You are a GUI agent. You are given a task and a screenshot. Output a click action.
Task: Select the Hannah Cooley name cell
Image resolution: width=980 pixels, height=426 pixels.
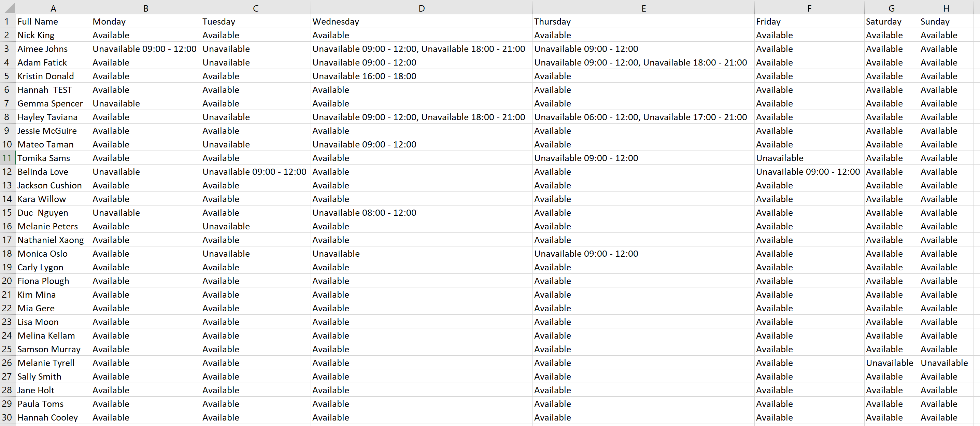coord(47,417)
